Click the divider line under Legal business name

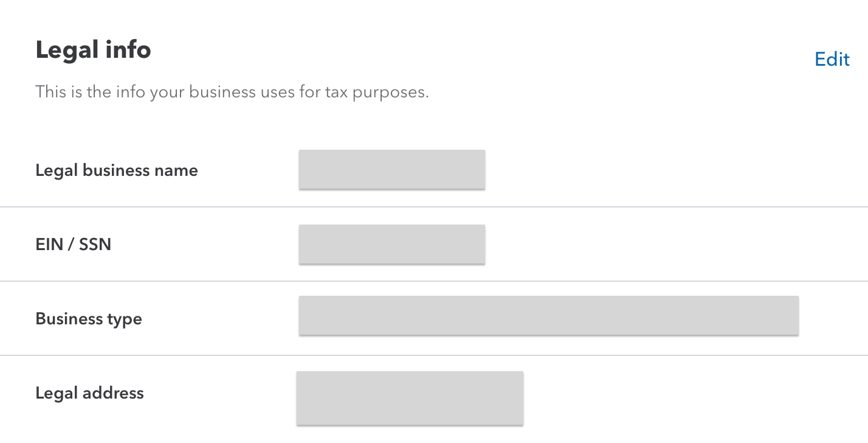(x=434, y=207)
